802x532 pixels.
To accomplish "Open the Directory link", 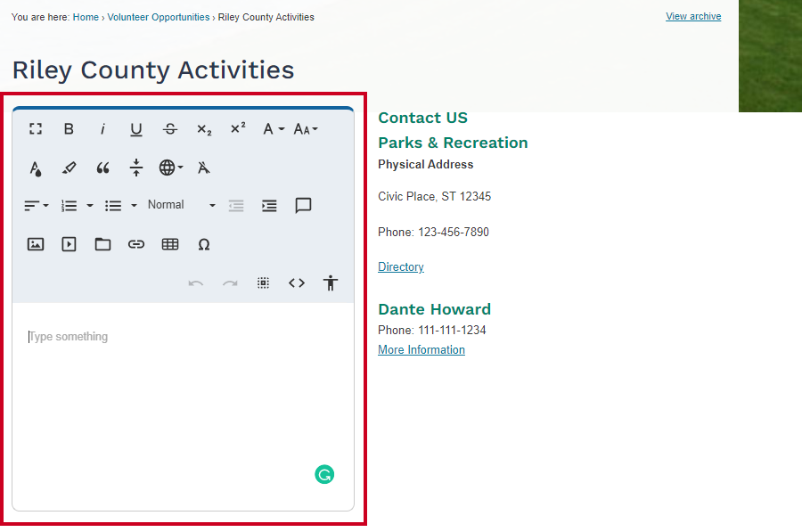I will click(x=400, y=267).
